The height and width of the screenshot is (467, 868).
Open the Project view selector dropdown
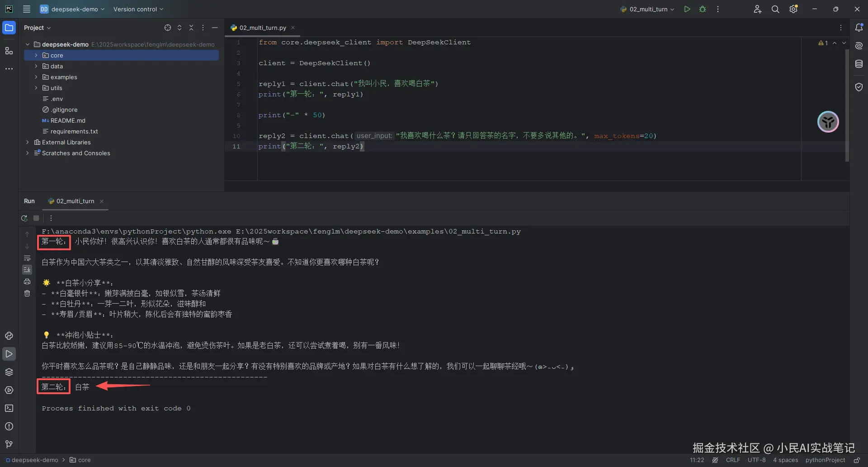coord(38,28)
